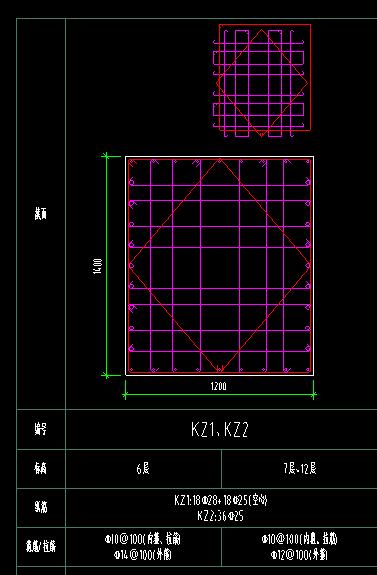Click the Φ12@100 outer stirrup text
Viewport: 377px width, 575px height.
(299, 555)
